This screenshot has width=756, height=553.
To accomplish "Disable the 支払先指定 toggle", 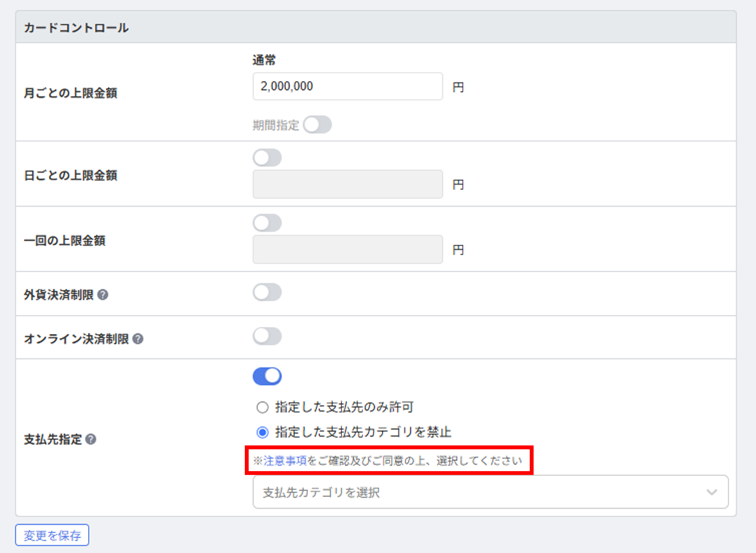I will click(x=267, y=376).
